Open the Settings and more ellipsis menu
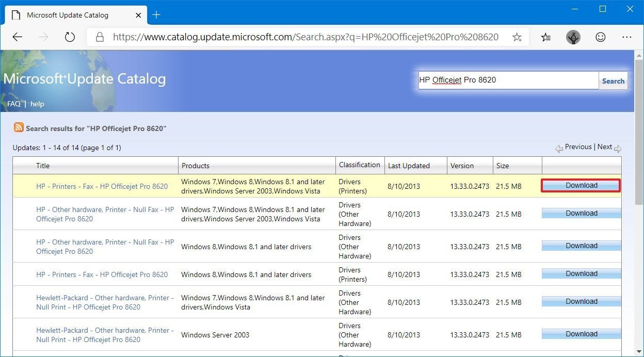 tap(627, 37)
